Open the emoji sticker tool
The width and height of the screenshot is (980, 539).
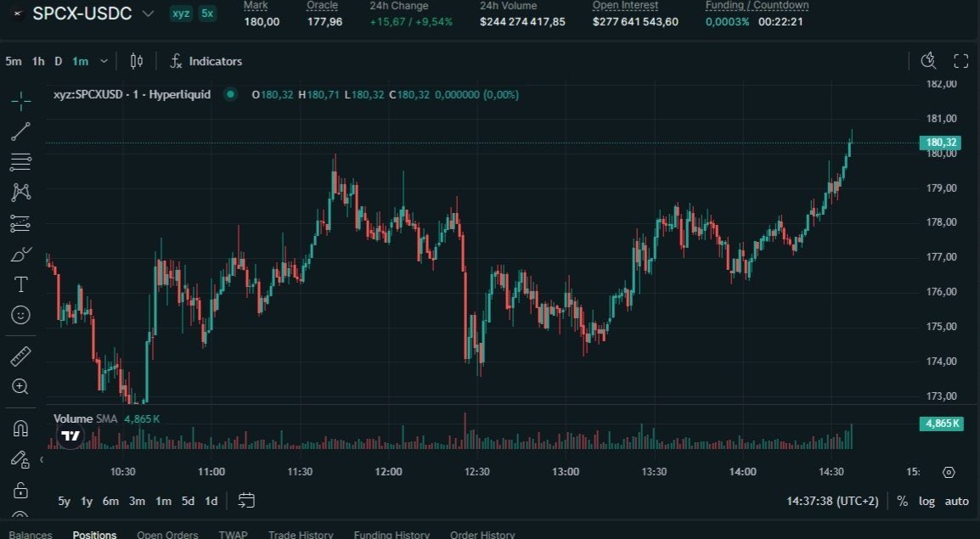click(20, 315)
